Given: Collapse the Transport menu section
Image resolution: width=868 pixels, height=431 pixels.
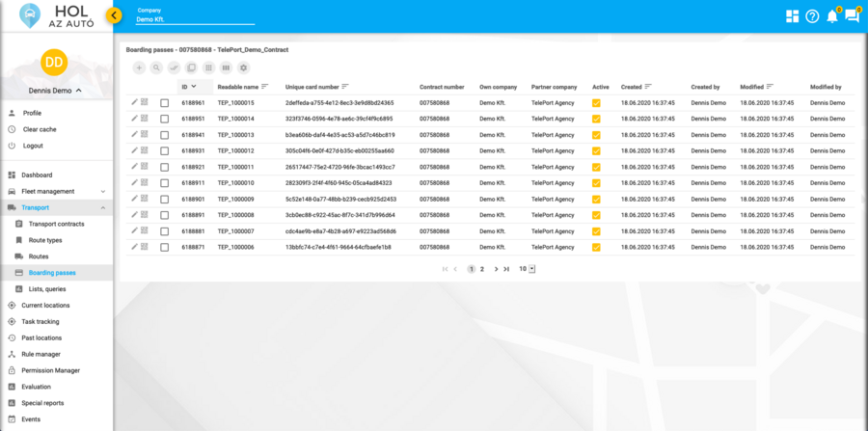Looking at the screenshot, I should [x=103, y=207].
